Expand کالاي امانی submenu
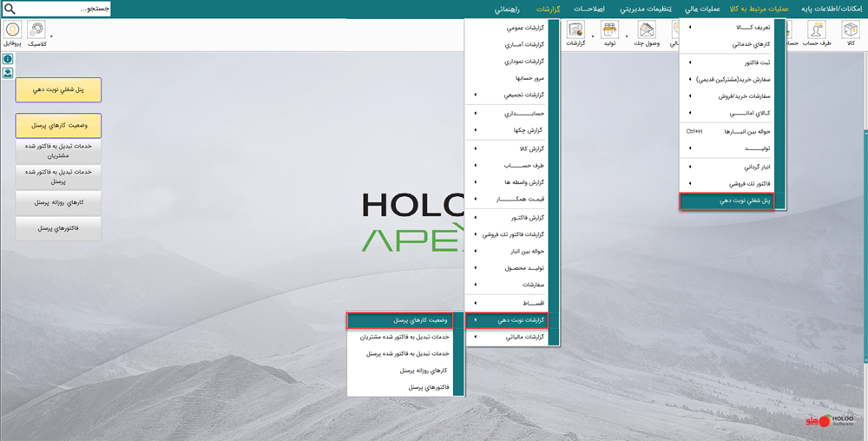Viewport: 868px width, 441px height. click(726, 113)
